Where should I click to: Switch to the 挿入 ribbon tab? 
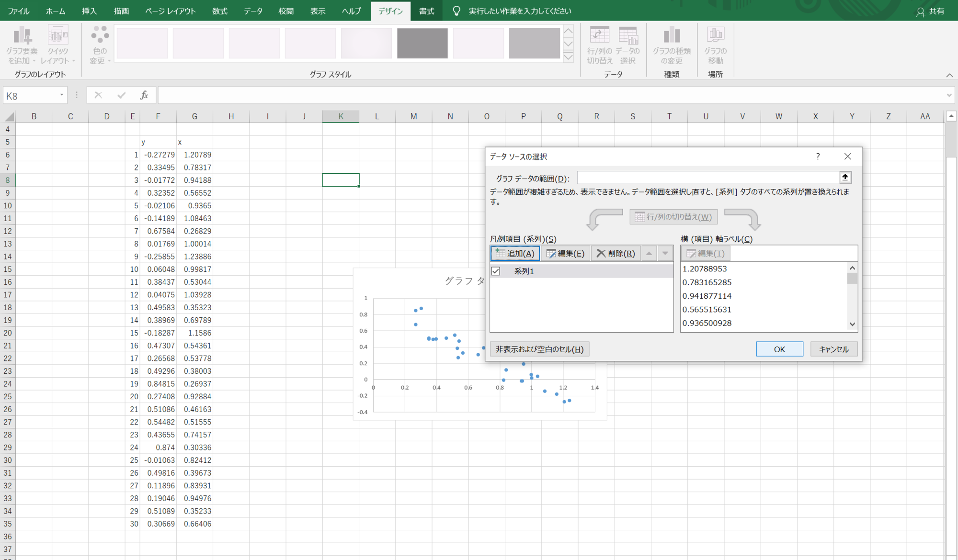tap(89, 11)
